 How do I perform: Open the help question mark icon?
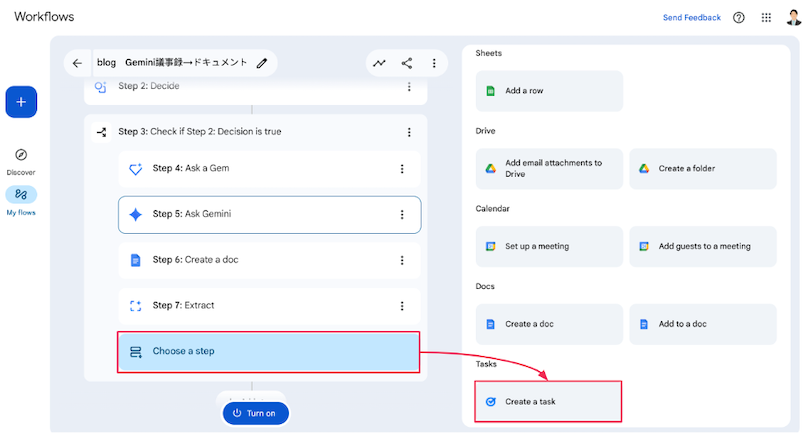click(x=738, y=17)
